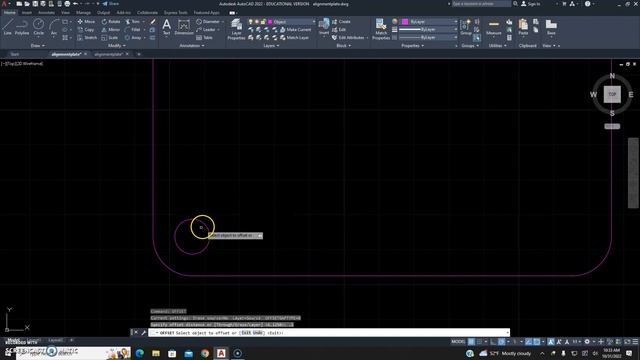Open the Output ribbon tab
The height and width of the screenshot is (360, 640).
(103, 13)
